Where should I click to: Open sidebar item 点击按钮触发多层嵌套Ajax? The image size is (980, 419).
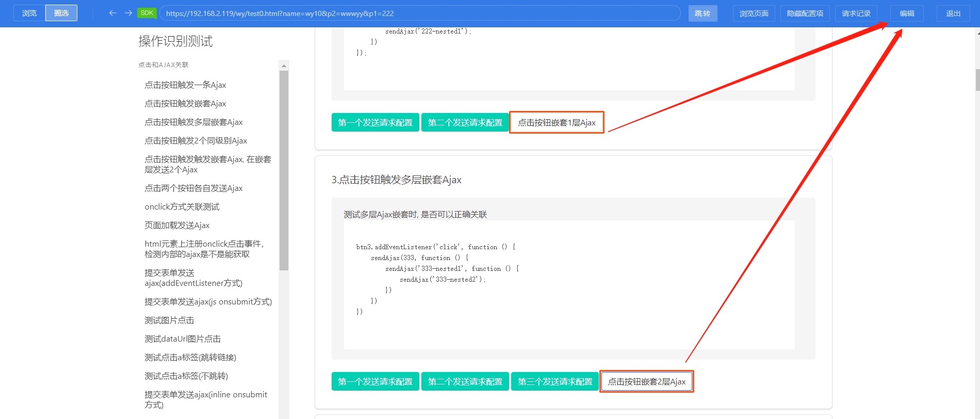[x=193, y=122]
